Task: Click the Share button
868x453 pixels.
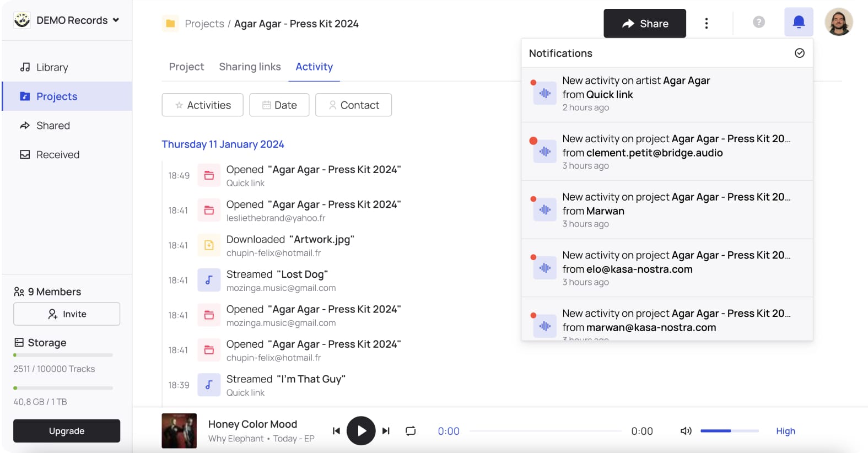Action: point(644,23)
